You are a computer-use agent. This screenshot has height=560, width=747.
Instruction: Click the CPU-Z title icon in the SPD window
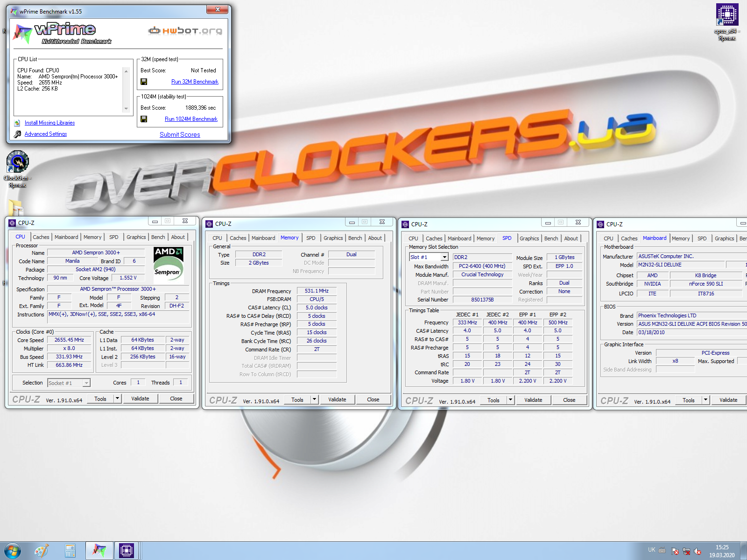click(405, 224)
